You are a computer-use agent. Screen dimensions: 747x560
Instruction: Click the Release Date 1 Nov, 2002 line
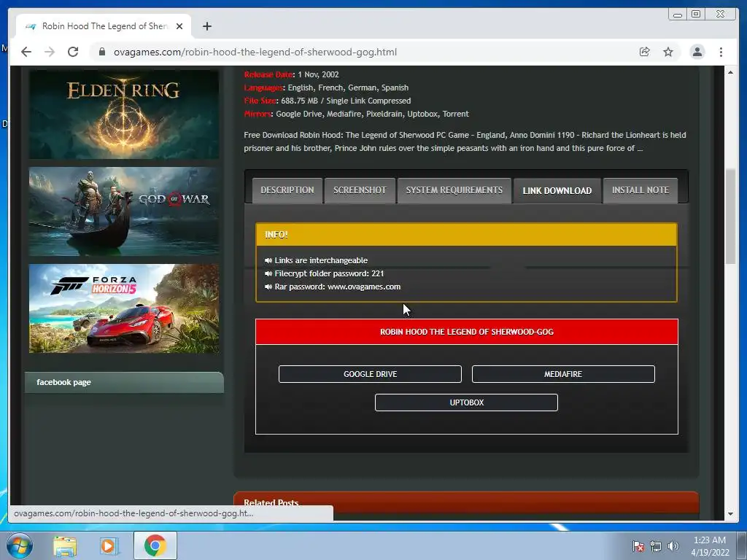click(x=291, y=75)
